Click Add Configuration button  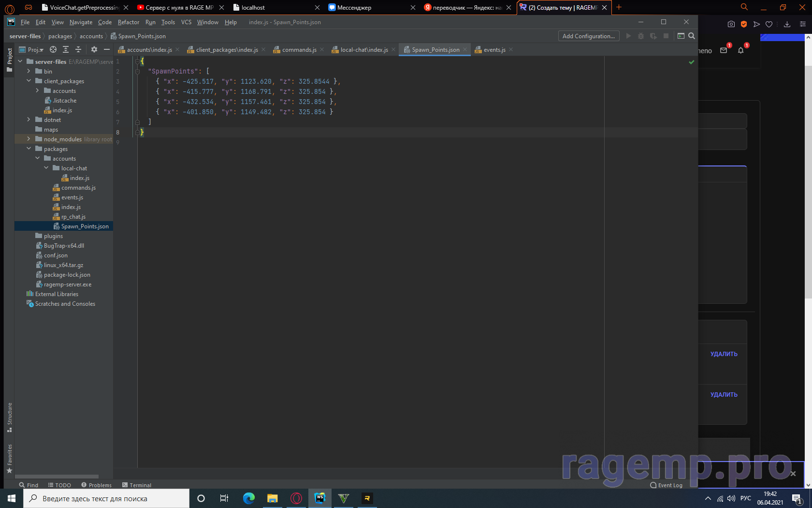pos(589,36)
